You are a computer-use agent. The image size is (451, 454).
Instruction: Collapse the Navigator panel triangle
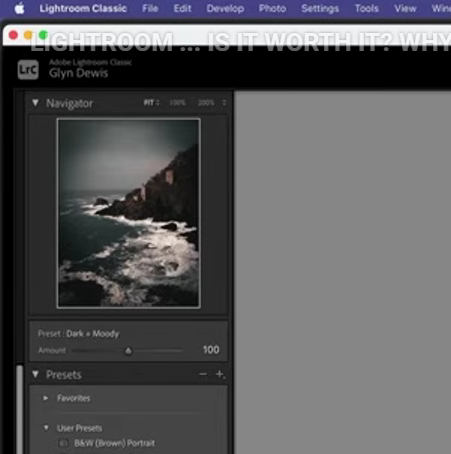click(x=35, y=103)
